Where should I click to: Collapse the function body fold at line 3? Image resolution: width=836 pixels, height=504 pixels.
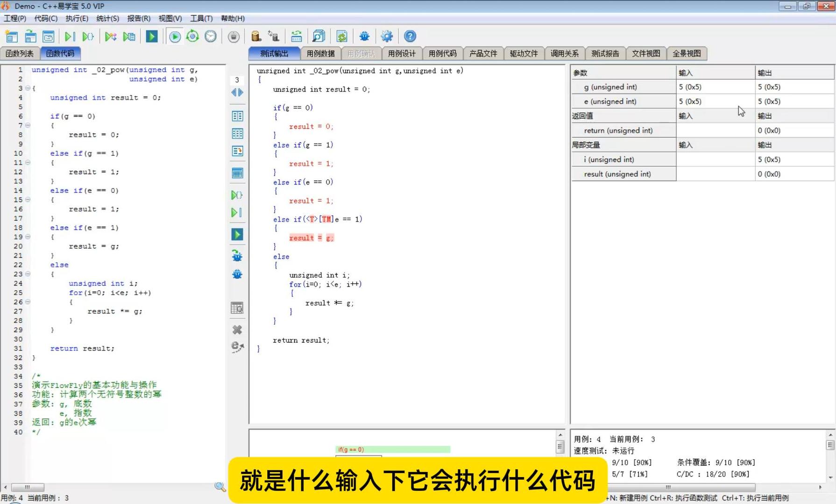pos(28,88)
